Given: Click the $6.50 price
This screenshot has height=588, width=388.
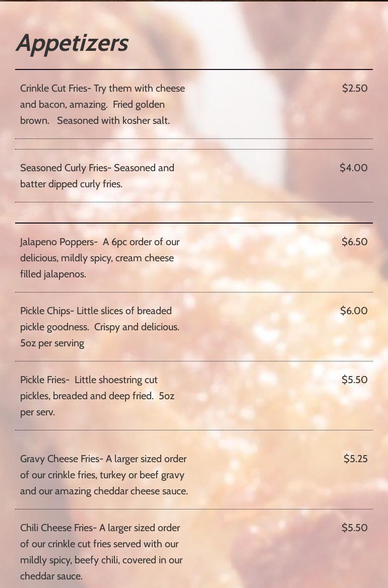Looking at the screenshot, I should (x=355, y=242).
